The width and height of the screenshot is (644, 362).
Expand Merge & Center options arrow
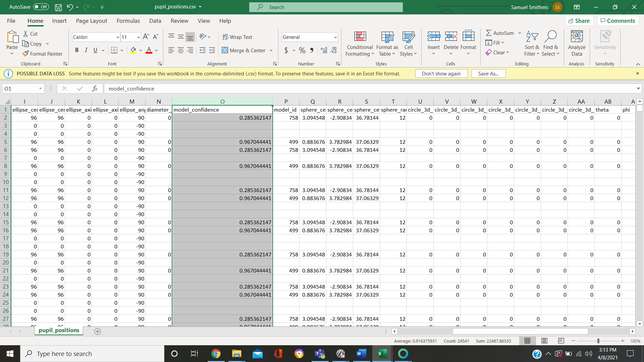[x=271, y=51]
